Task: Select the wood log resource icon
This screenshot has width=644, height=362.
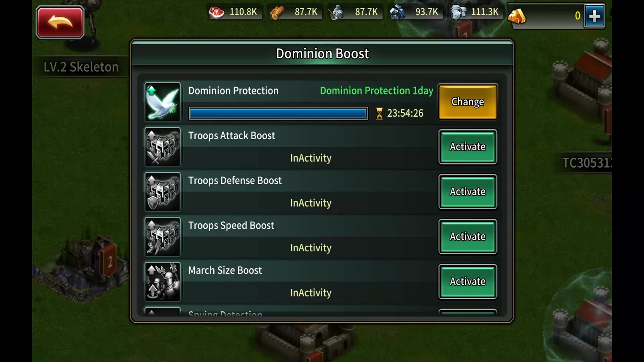Action: 277,12
